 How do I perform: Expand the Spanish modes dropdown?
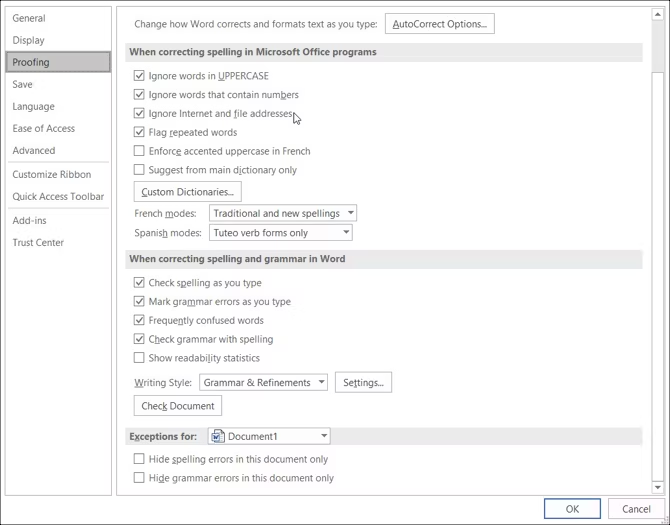[281, 233]
